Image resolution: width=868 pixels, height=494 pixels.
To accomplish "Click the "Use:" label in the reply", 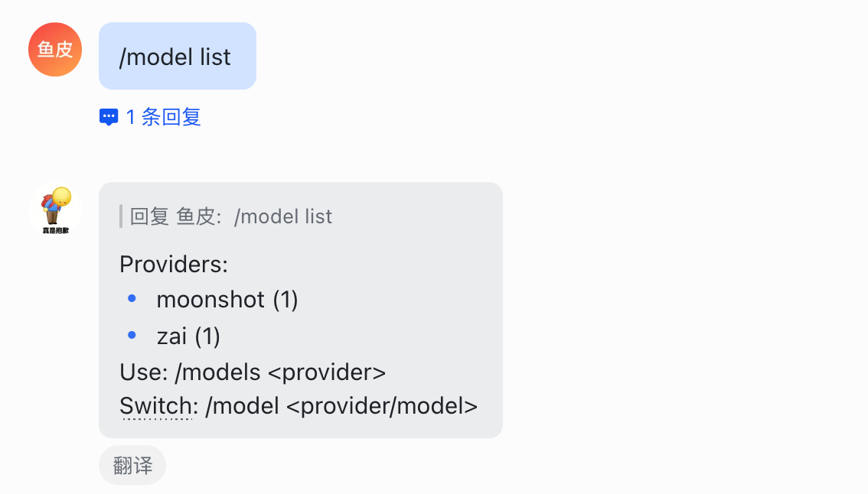I will [x=144, y=372].
